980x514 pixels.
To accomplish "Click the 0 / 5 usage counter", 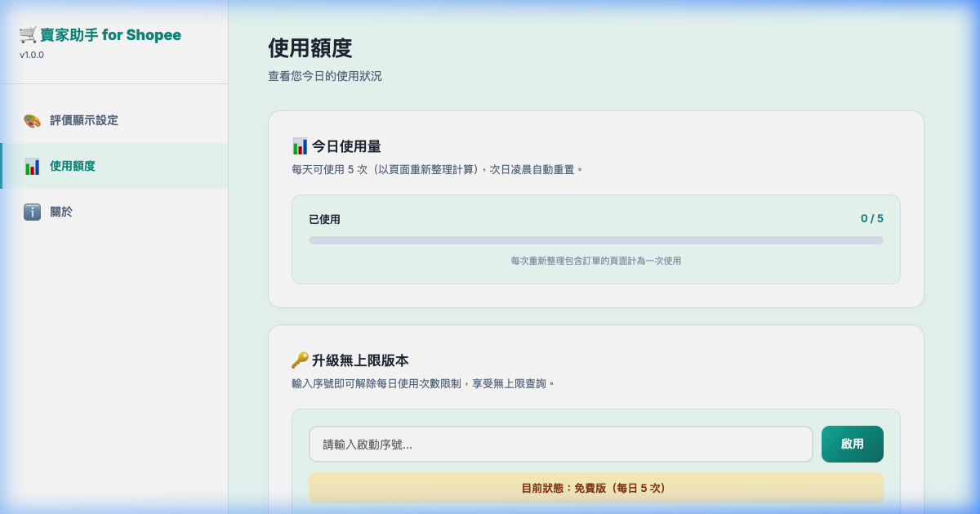I will (x=871, y=217).
